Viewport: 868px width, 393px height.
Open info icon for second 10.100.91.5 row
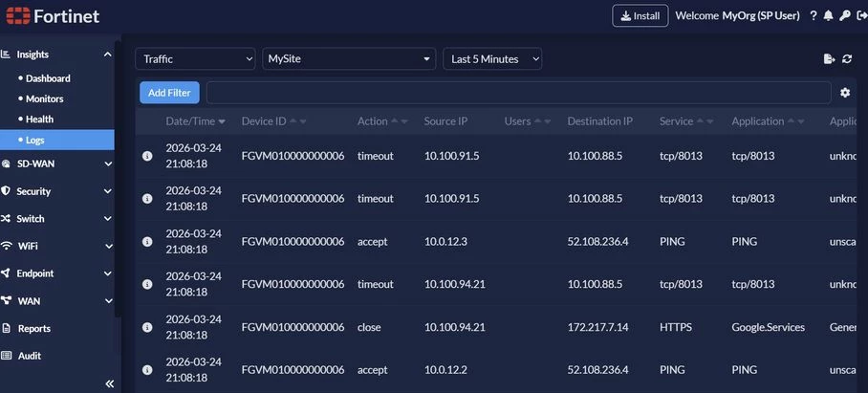pyautogui.click(x=147, y=198)
